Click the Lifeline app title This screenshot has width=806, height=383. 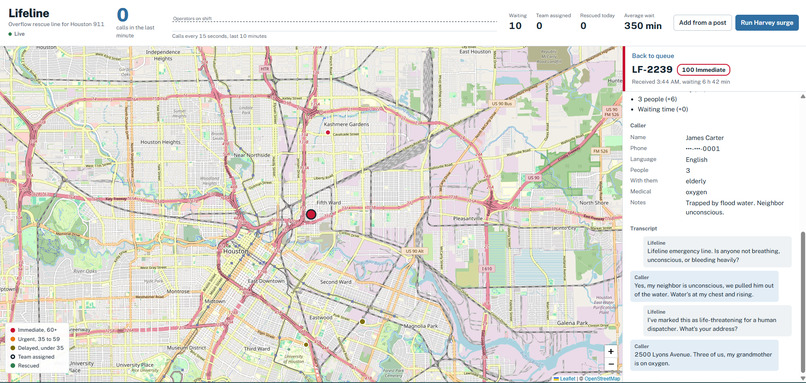(29, 13)
